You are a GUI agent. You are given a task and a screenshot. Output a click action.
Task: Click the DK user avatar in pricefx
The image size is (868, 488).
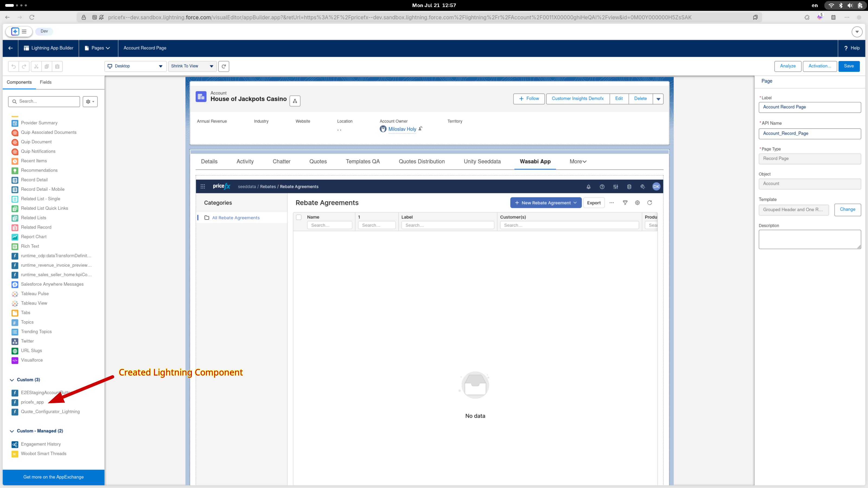pos(656,187)
